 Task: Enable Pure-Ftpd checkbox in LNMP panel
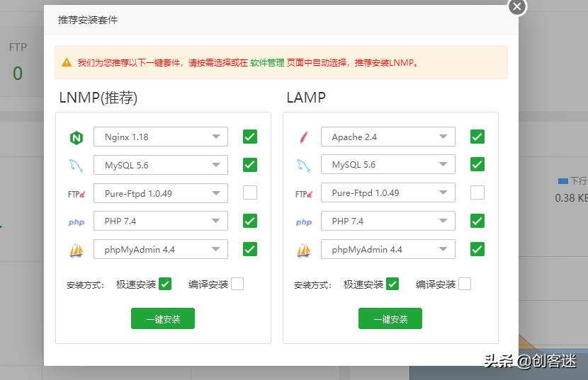pos(249,192)
